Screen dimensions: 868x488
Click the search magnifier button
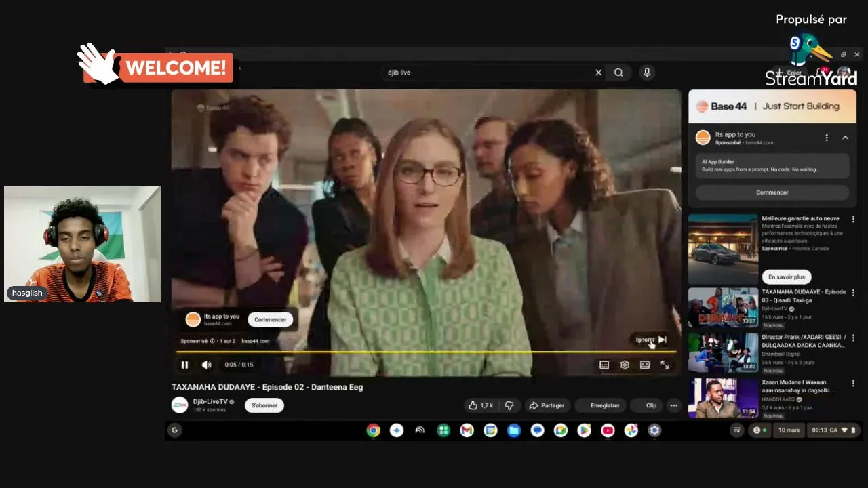click(x=618, y=73)
